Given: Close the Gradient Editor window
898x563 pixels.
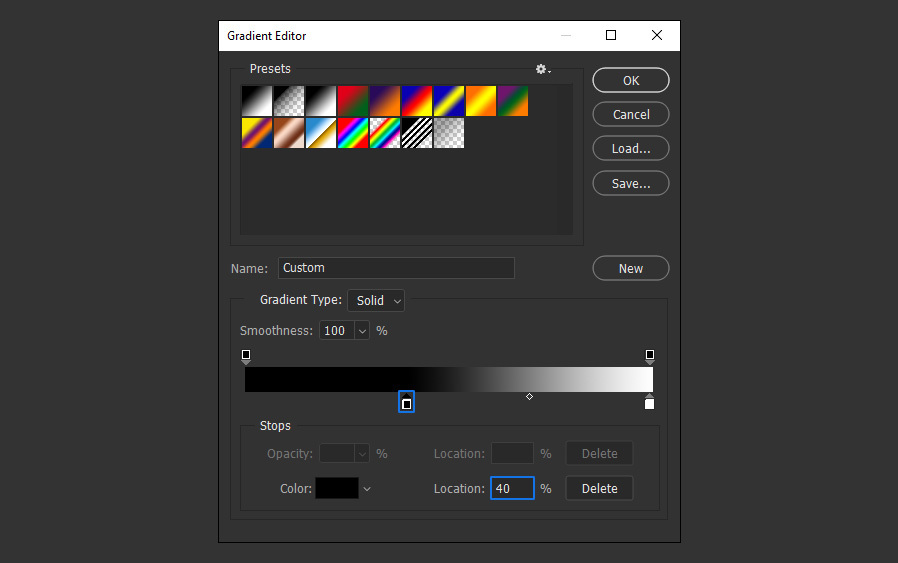Looking at the screenshot, I should 657,36.
